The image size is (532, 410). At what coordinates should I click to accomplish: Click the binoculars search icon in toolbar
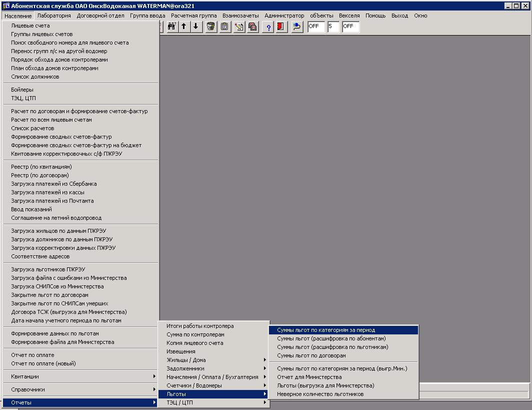172,27
